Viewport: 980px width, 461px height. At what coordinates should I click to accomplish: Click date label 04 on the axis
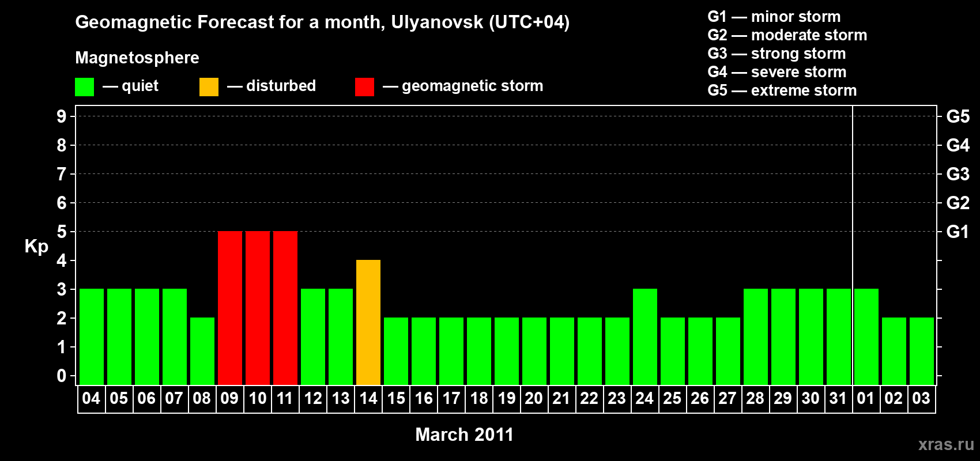tap(91, 398)
